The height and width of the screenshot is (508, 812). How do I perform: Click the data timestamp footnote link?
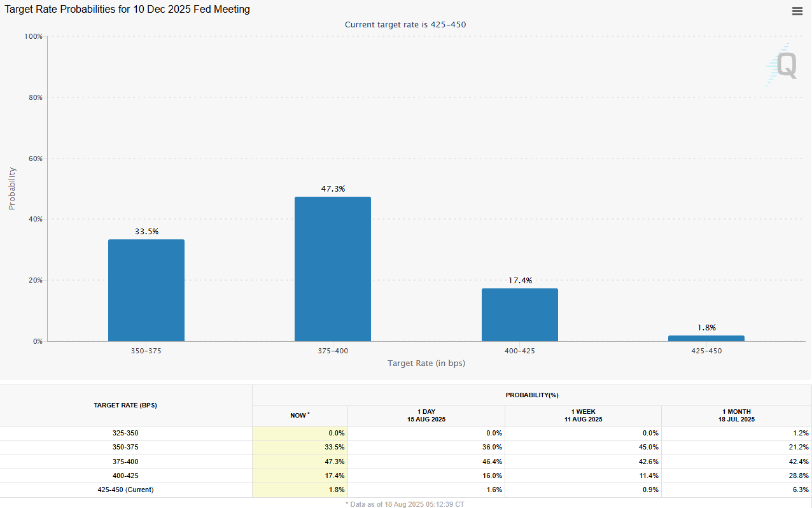(405, 504)
